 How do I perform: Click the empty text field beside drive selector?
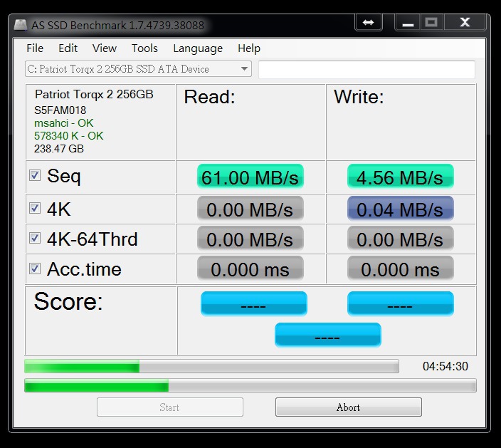pyautogui.click(x=366, y=69)
